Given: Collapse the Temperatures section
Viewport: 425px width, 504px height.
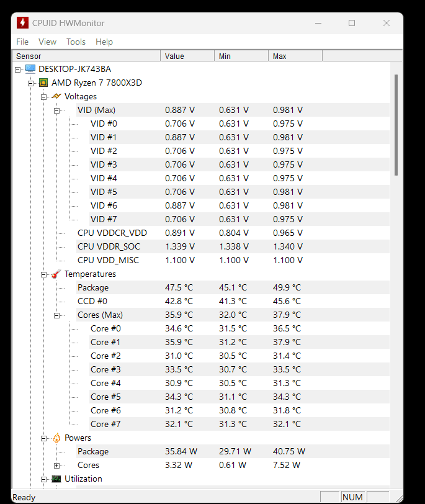Looking at the screenshot, I should (43, 275).
